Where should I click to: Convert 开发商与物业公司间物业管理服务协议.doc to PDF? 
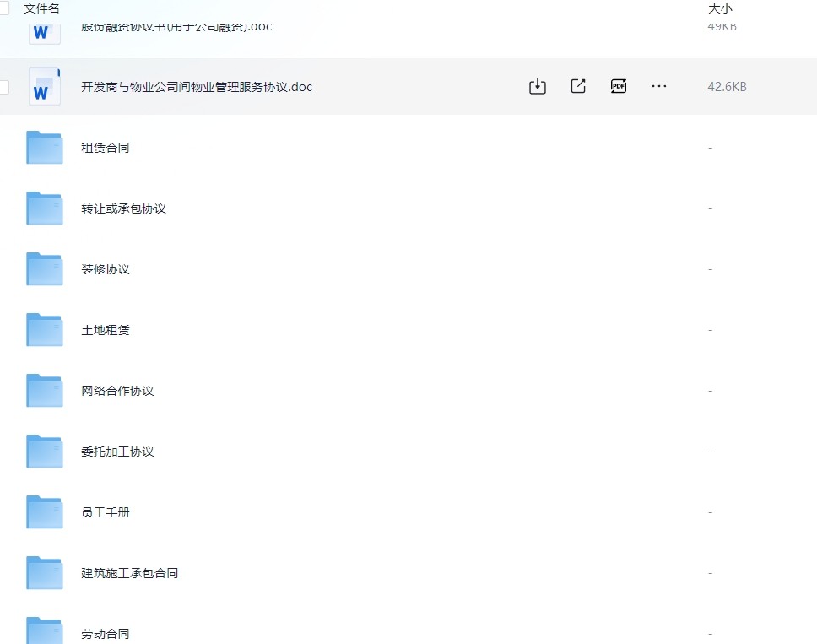[619, 86]
